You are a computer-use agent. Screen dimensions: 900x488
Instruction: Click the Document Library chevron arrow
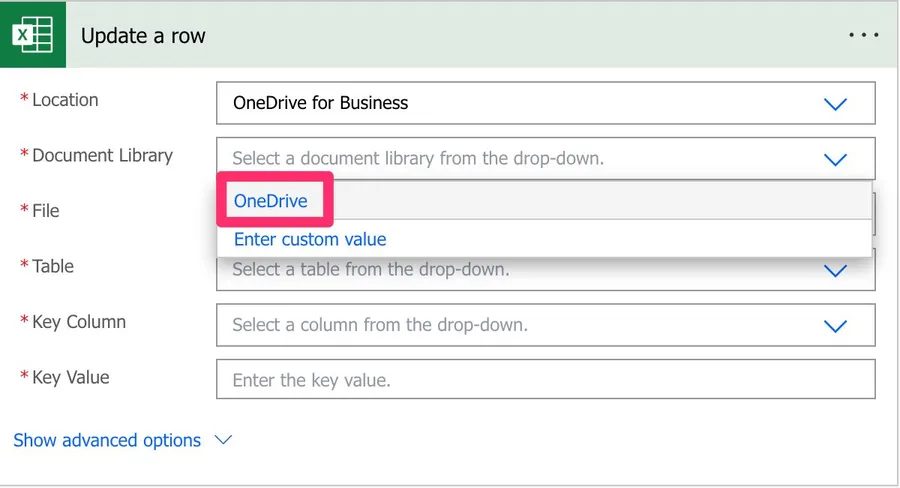(834, 159)
